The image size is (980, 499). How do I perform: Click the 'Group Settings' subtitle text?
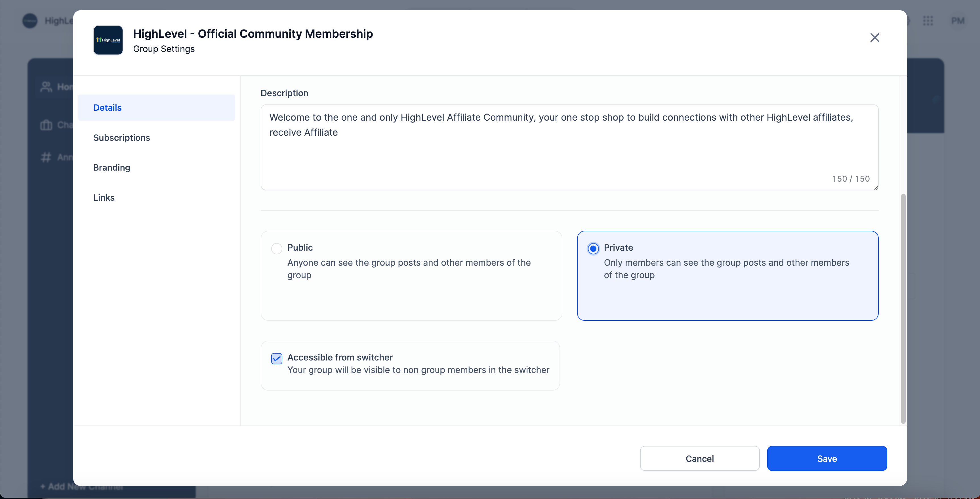pos(164,49)
